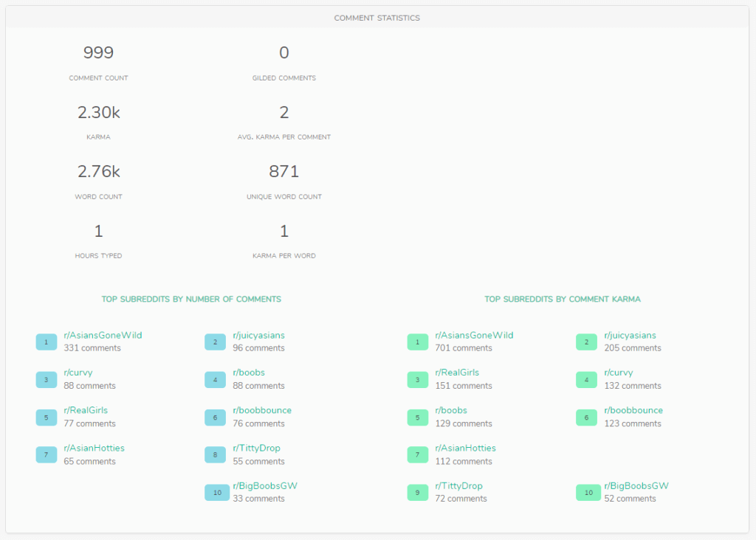Click the 2.30k karma value

pos(98,112)
